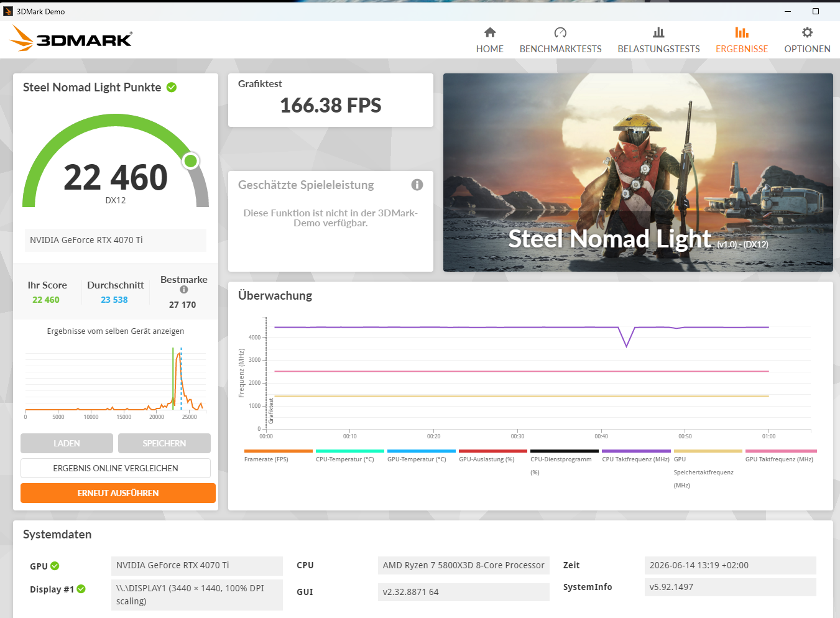
Task: Click the Erneut Ausführen button
Action: click(x=118, y=493)
